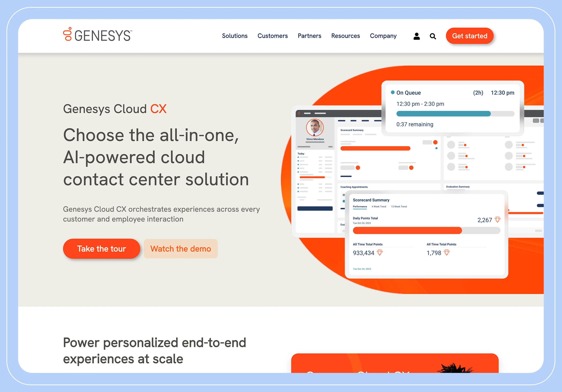Click the Today label in schedule panel
Viewport: 562px width, 392px height.
[x=301, y=154]
